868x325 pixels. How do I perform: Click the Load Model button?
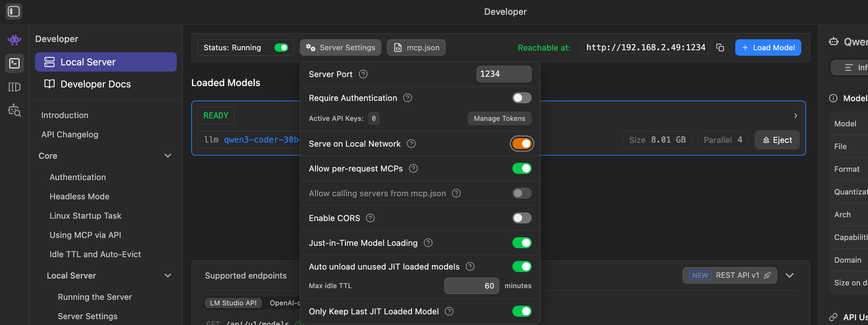point(768,47)
